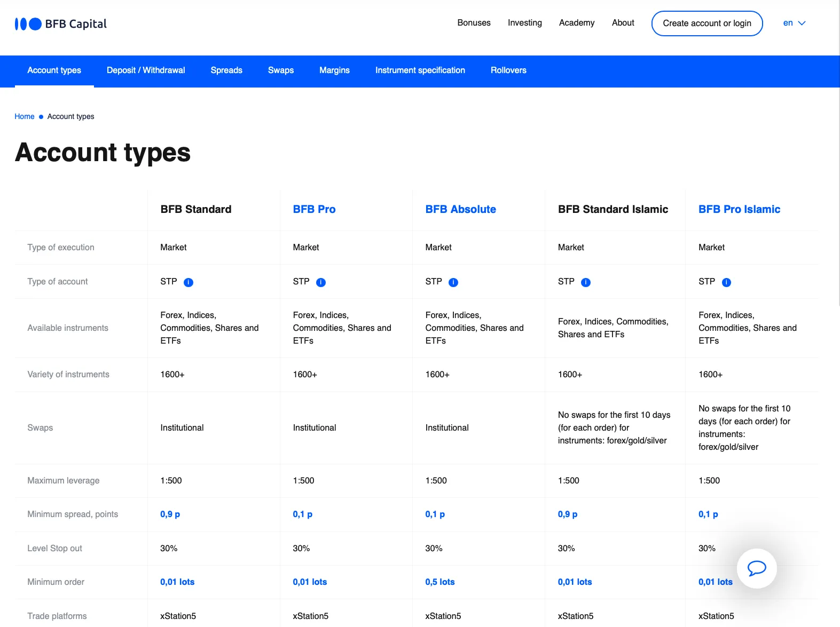Click 0,1 p spread for BFB Absolute
Screen dimensions: 840x627
[435, 514]
